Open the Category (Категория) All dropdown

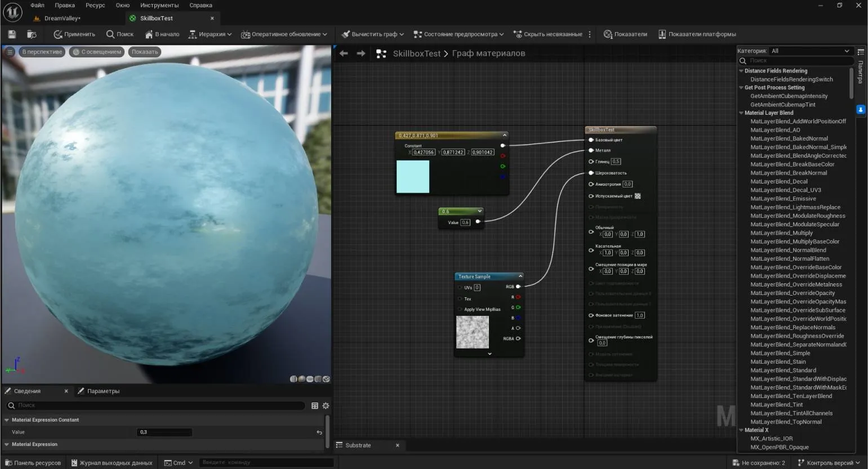[x=810, y=51]
